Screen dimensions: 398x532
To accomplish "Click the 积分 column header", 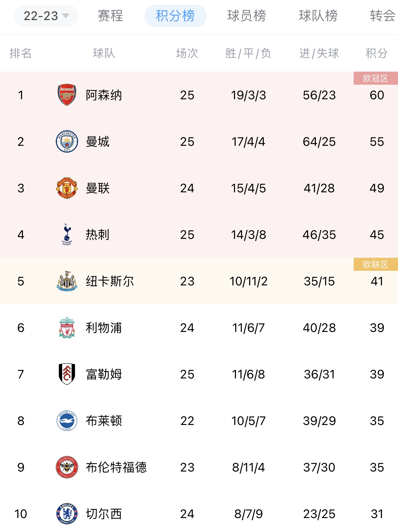I will pyautogui.click(x=377, y=53).
